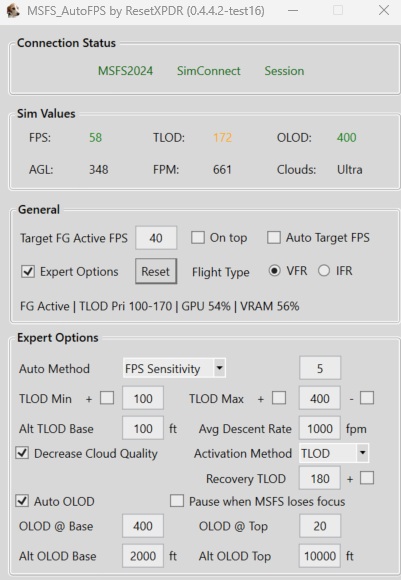Click the Target FG Active FPS field
The width and height of the screenshot is (401, 580).
coord(156,238)
